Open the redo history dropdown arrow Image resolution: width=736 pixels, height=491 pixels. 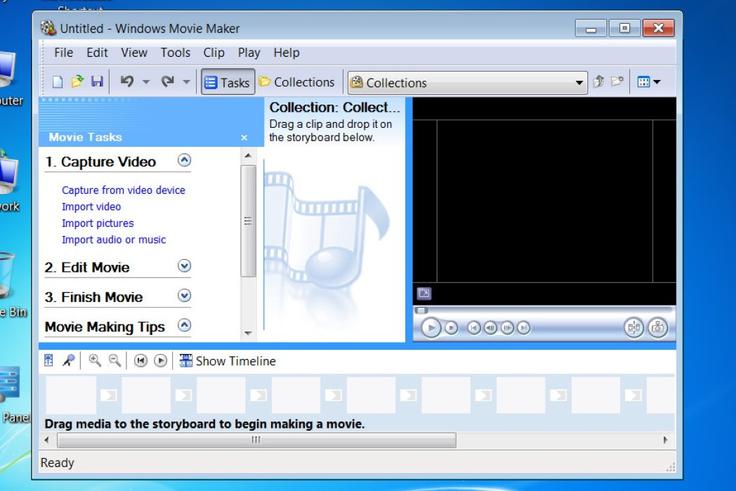coord(186,82)
